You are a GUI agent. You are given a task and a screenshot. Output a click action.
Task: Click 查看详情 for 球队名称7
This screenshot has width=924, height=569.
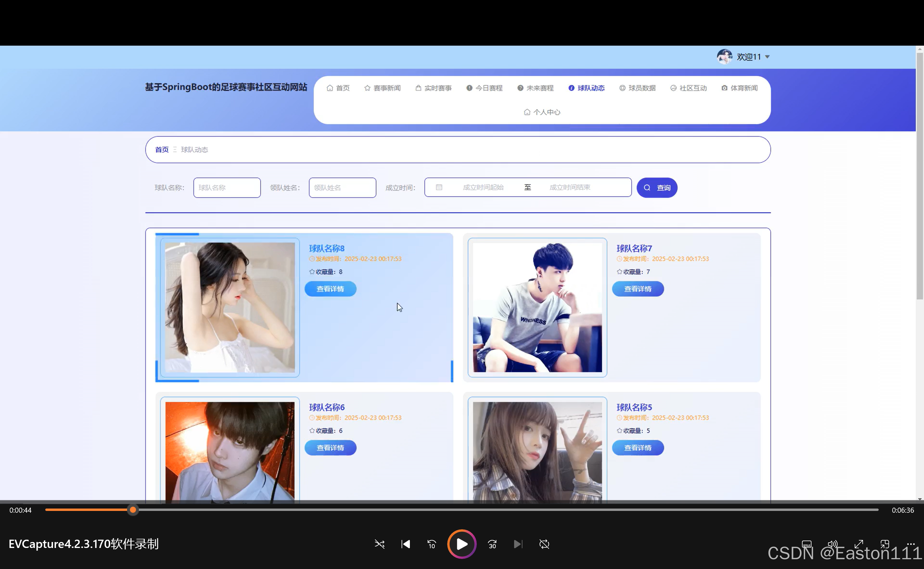[x=637, y=289]
